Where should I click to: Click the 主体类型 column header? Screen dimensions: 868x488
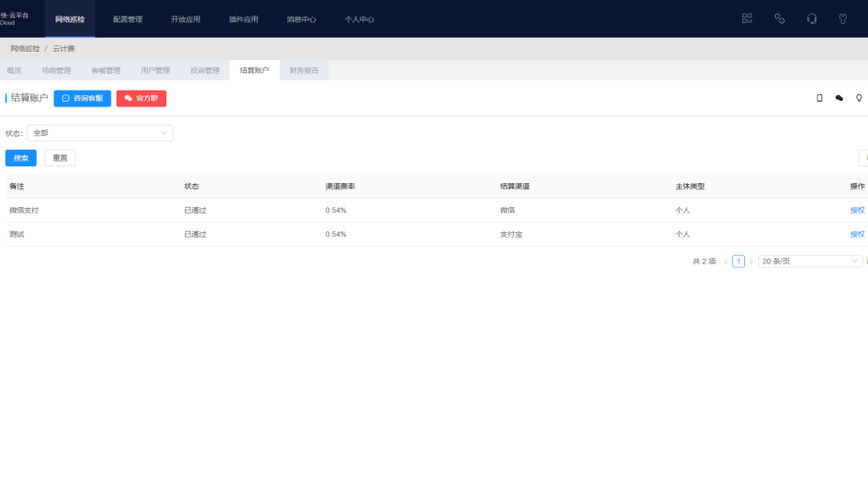690,187
